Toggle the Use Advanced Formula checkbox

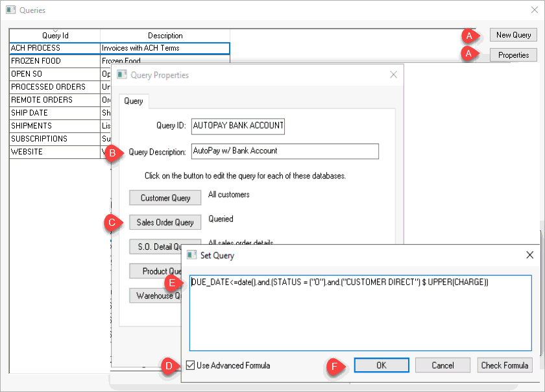(x=190, y=365)
